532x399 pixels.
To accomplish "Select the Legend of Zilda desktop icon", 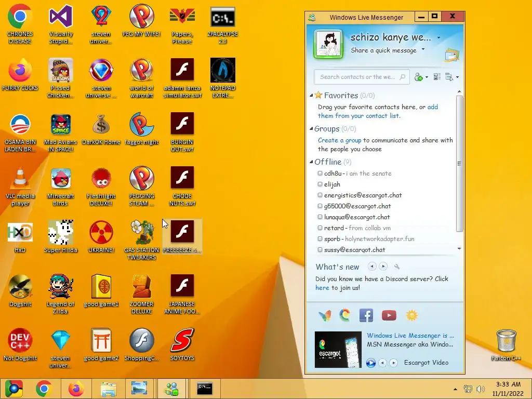I will coord(60,295).
